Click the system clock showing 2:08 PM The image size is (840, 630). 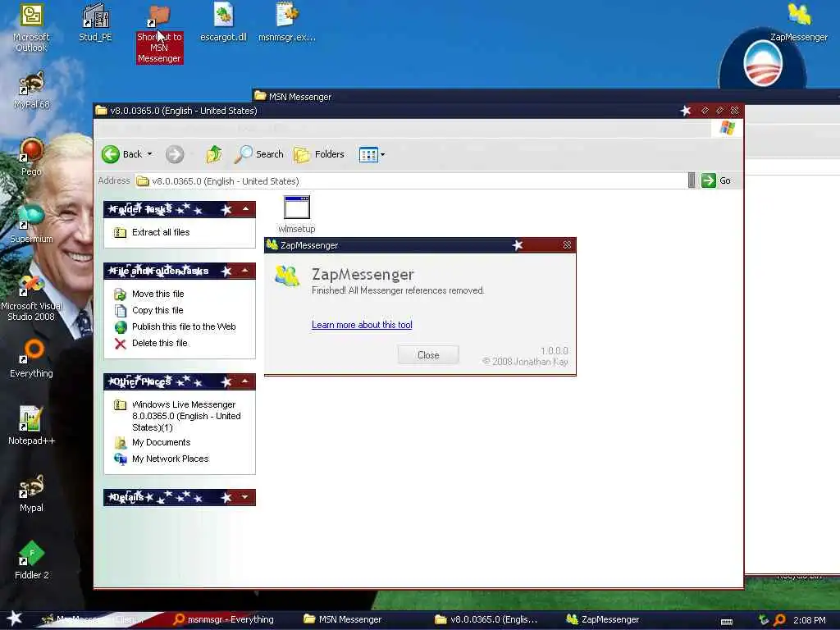pyautogui.click(x=809, y=620)
